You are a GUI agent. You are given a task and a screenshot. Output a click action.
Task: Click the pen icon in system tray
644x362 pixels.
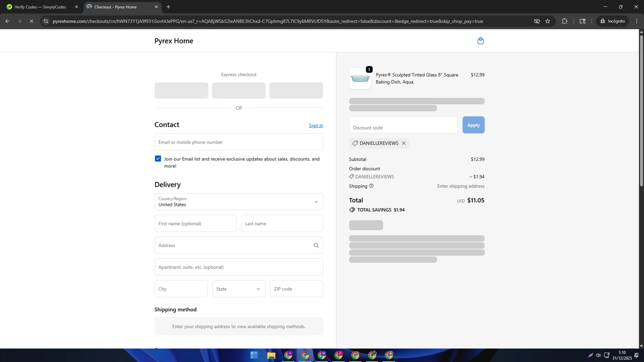[590, 355]
